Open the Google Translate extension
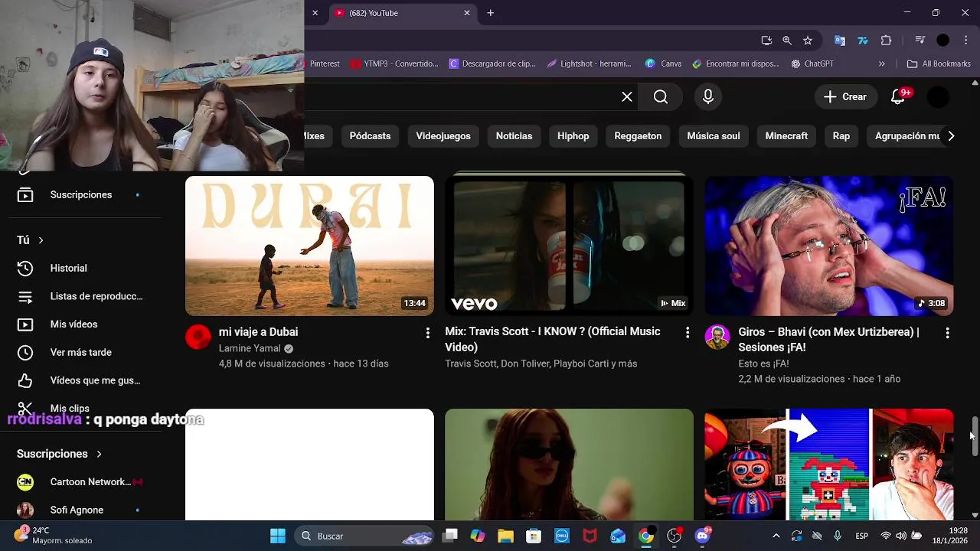This screenshot has width=980, height=551. (840, 40)
